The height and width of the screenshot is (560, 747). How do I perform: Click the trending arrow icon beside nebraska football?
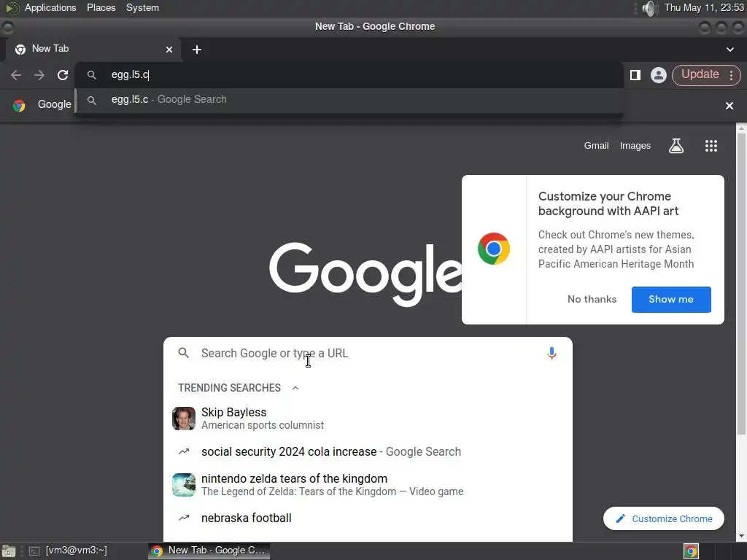tap(184, 518)
